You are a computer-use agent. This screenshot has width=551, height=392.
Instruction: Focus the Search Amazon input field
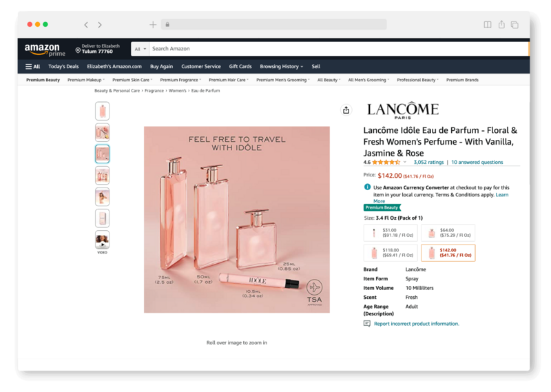338,49
